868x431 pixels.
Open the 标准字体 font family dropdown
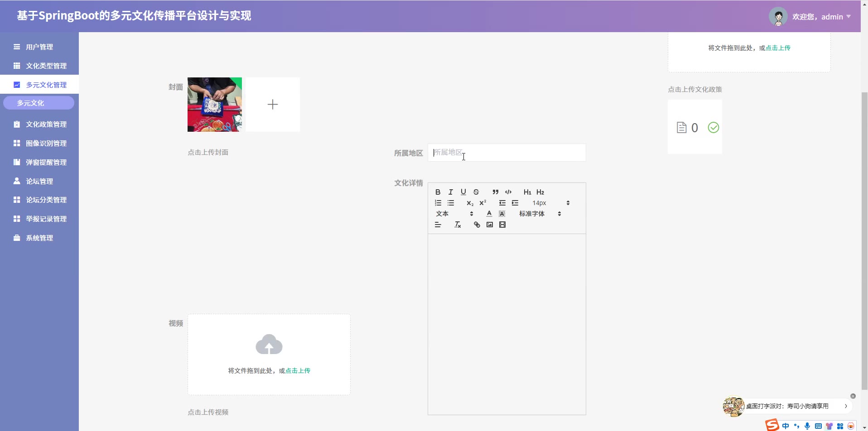pyautogui.click(x=540, y=214)
